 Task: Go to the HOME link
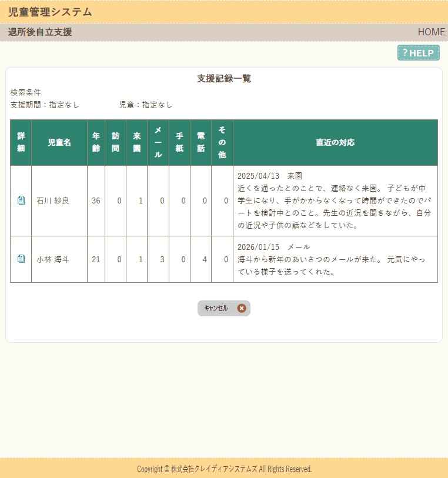tap(431, 32)
